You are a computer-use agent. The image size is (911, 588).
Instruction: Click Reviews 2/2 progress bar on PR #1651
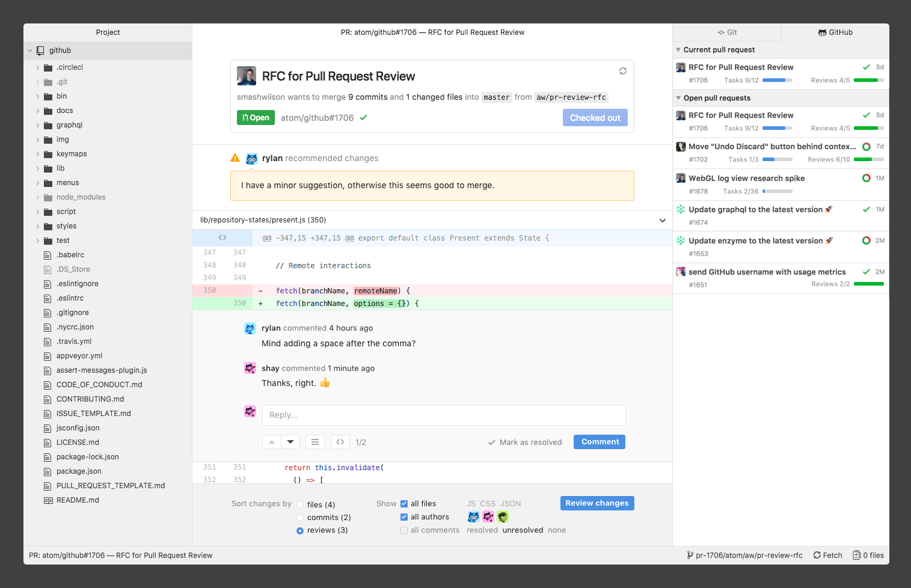pos(869,284)
